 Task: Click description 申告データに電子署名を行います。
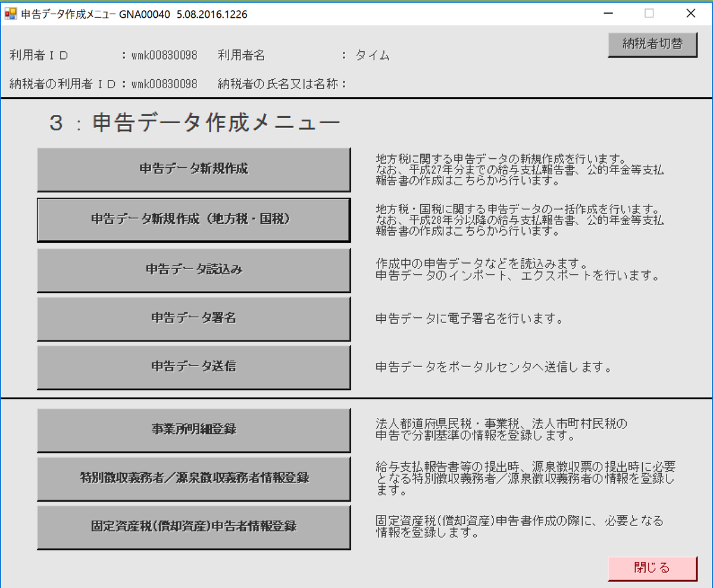pos(470,319)
